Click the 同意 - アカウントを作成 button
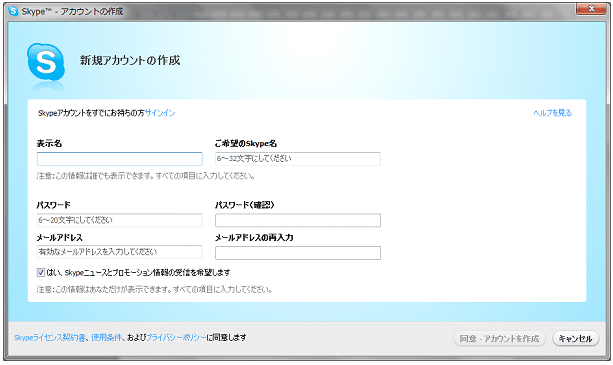 (x=499, y=338)
